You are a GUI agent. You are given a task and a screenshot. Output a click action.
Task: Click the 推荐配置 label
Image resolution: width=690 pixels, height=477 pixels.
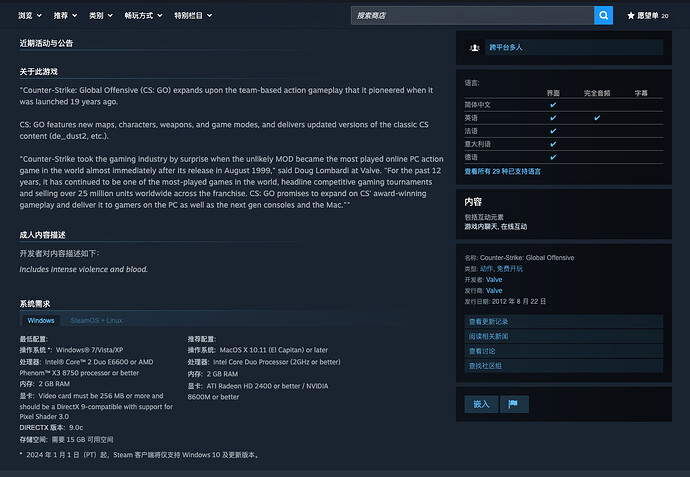point(202,339)
